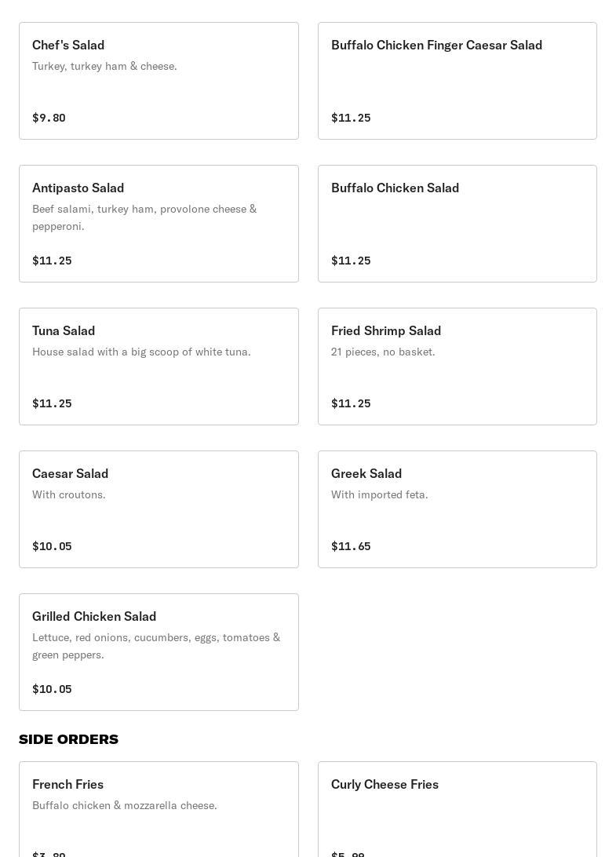This screenshot has width=616, height=857.
Task: Select the French Fries side order
Action: point(159,809)
